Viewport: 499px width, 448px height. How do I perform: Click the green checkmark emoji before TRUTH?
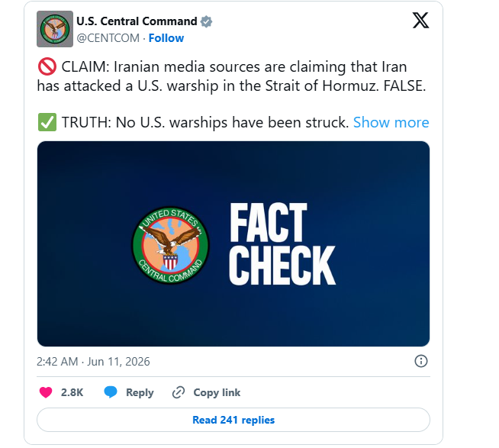pos(47,122)
